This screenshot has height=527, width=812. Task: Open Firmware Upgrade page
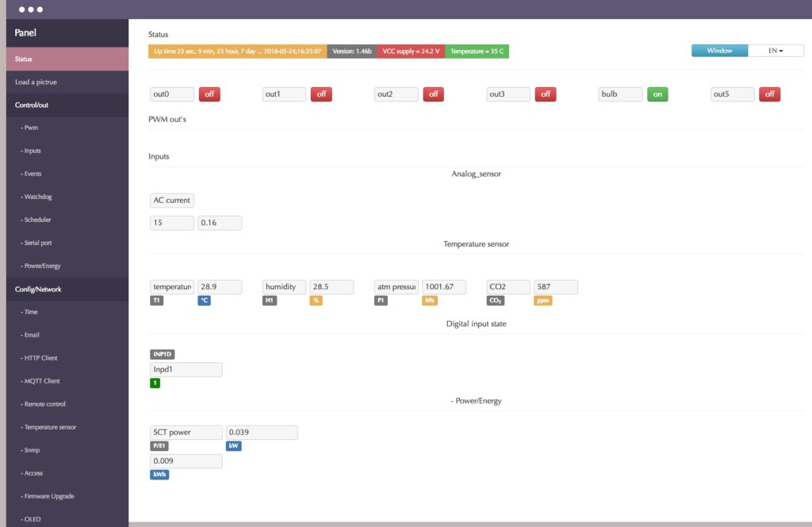click(67, 496)
